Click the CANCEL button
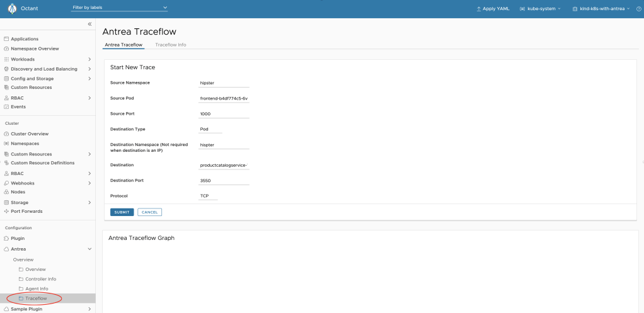644x313 pixels. click(149, 212)
